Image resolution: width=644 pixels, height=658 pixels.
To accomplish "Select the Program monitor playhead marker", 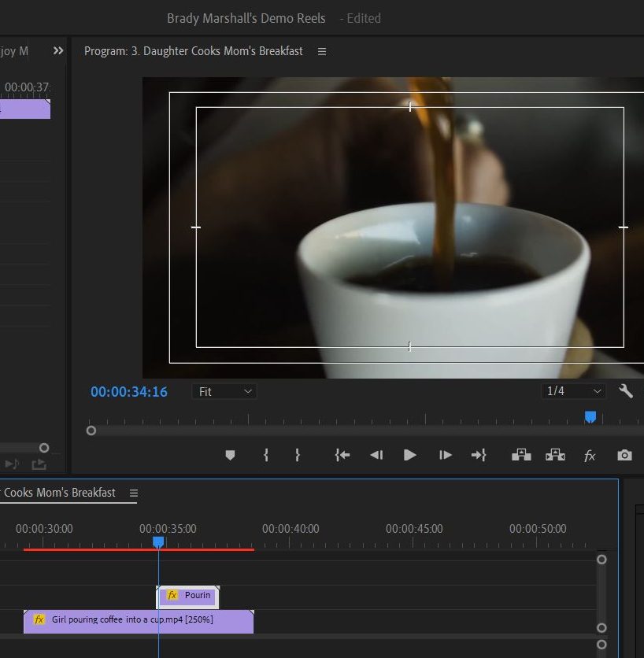I will (590, 416).
